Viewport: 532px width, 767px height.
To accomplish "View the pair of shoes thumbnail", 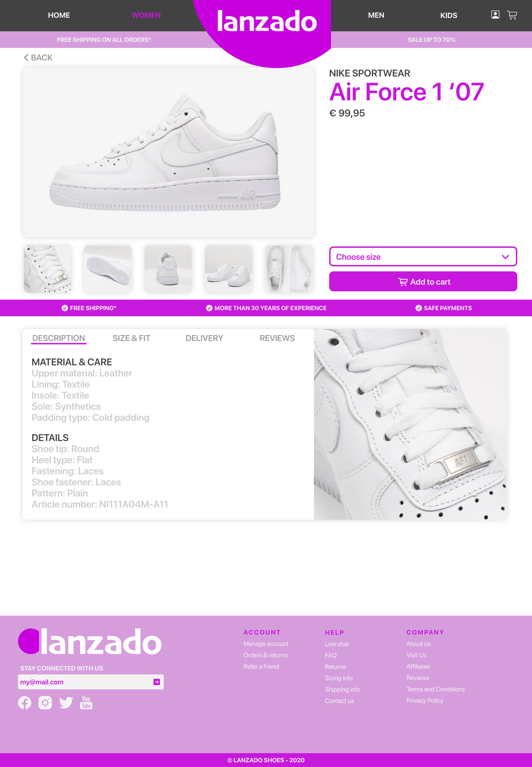I will (x=228, y=269).
